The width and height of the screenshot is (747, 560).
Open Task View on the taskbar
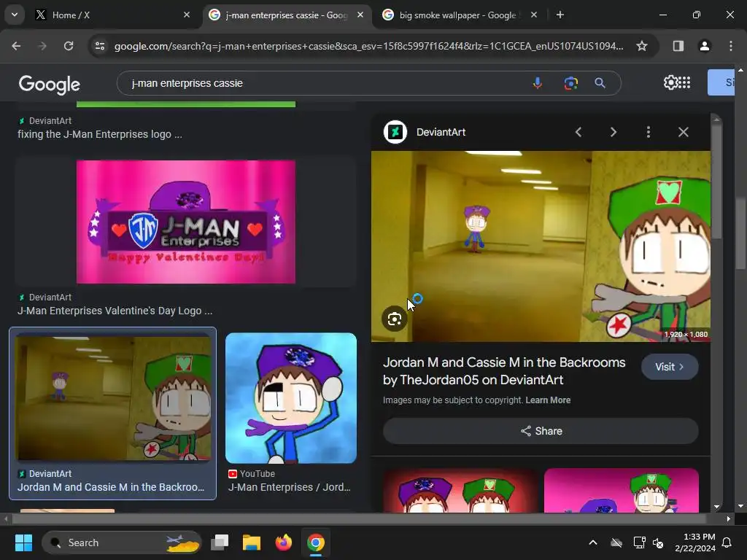coord(220,542)
